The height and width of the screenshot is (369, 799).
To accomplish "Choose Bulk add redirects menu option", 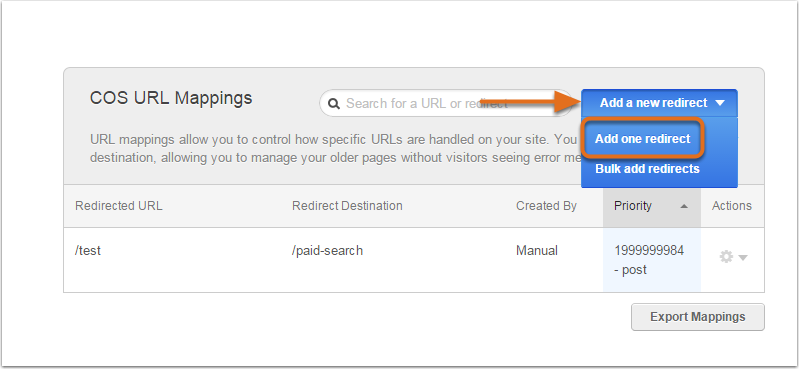I will coord(647,169).
